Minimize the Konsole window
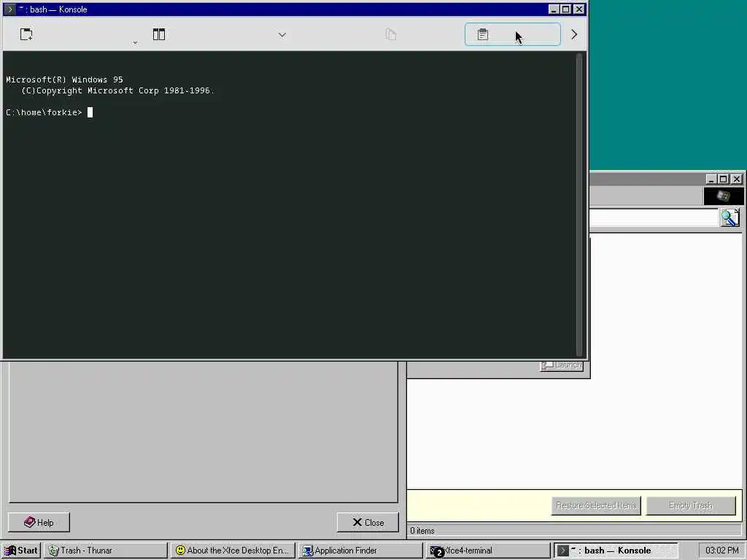The width and height of the screenshot is (747, 560). [554, 9]
